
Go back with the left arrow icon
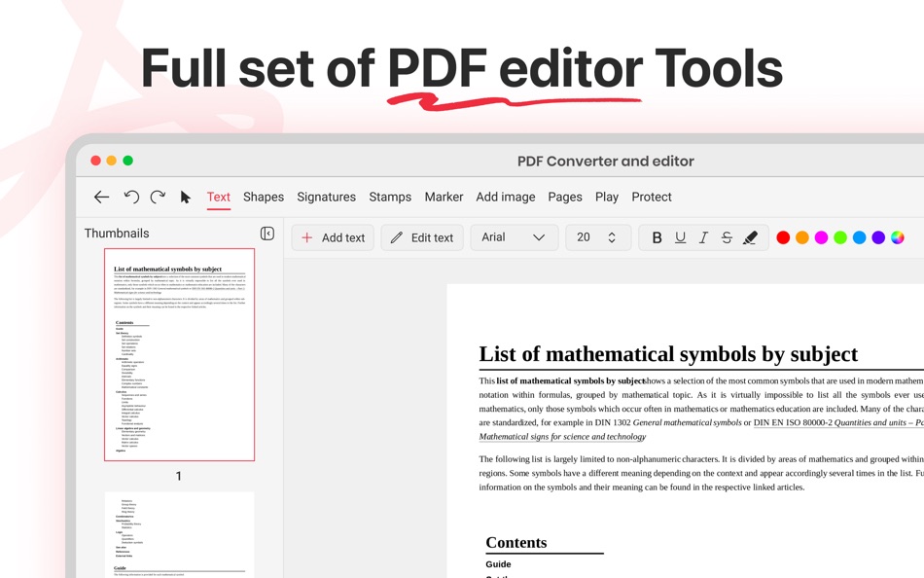coord(101,197)
